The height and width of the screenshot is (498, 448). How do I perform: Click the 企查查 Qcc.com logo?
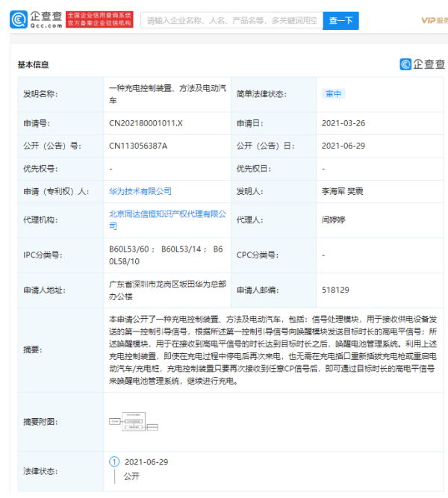36,19
